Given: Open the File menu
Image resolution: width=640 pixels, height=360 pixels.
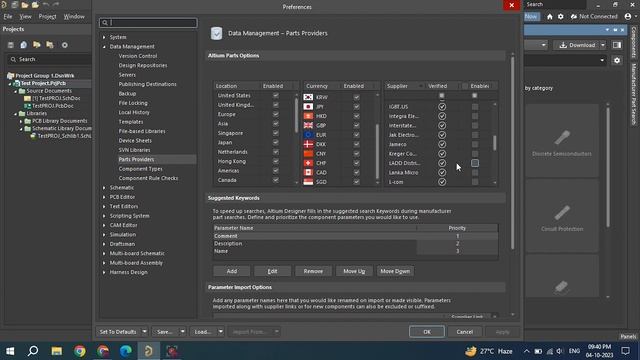Looking at the screenshot, I should tap(8, 16).
